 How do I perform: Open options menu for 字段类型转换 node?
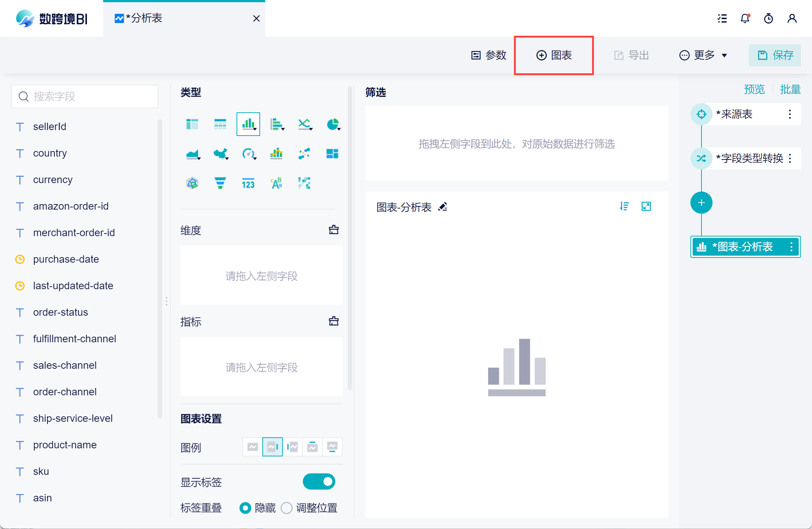click(x=790, y=158)
